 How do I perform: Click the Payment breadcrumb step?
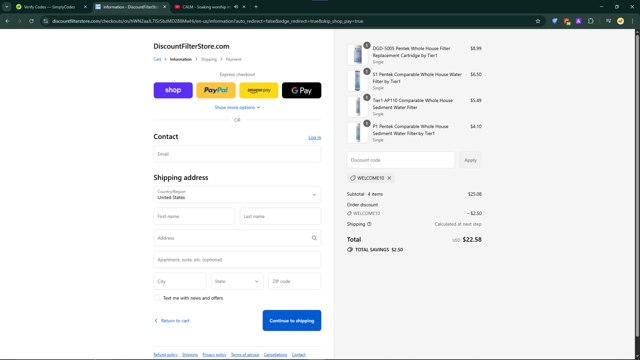(233, 59)
